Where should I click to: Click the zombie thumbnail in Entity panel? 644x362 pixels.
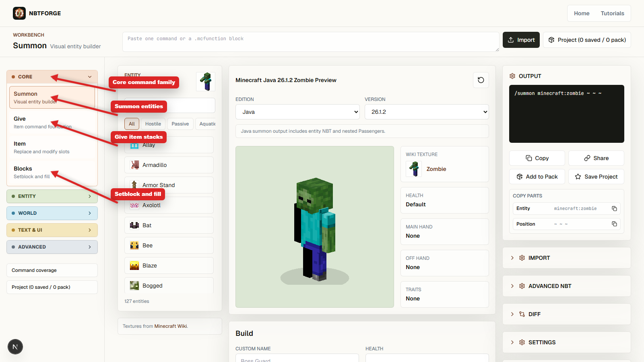[x=206, y=82]
